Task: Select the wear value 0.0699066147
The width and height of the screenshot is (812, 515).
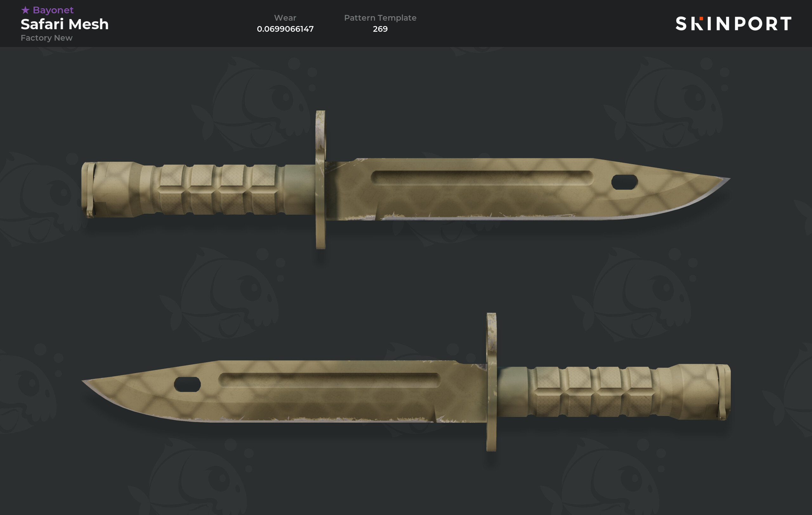Action: tap(285, 29)
